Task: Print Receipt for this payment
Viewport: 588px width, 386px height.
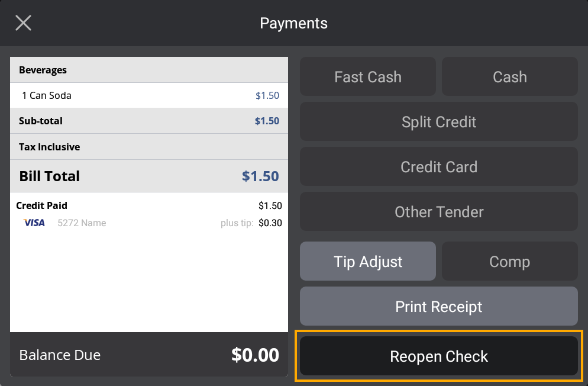Action: click(438, 307)
